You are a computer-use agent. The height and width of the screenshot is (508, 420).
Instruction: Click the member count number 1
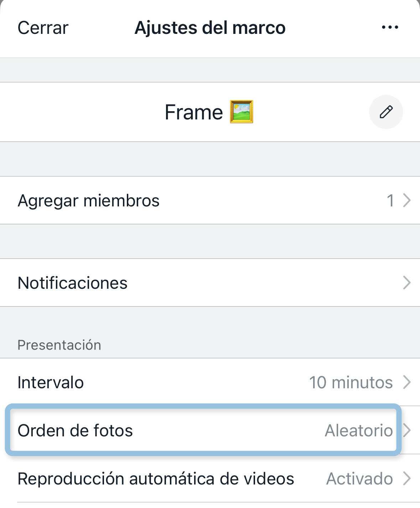(390, 200)
